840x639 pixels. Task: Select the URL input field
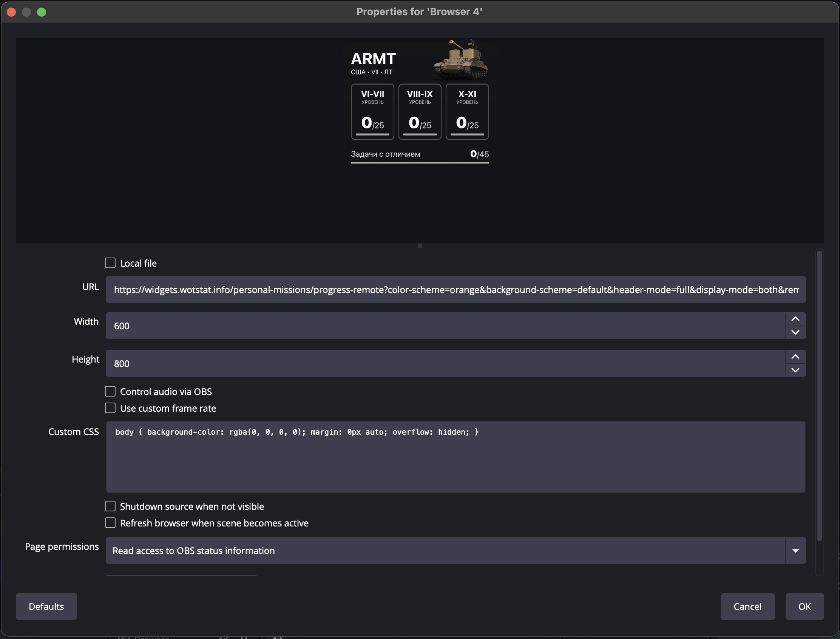pyautogui.click(x=418, y=289)
